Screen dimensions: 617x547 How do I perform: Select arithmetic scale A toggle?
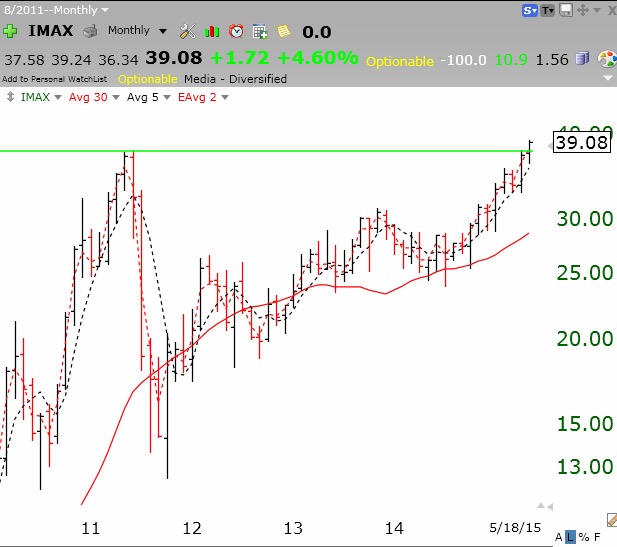click(558, 537)
